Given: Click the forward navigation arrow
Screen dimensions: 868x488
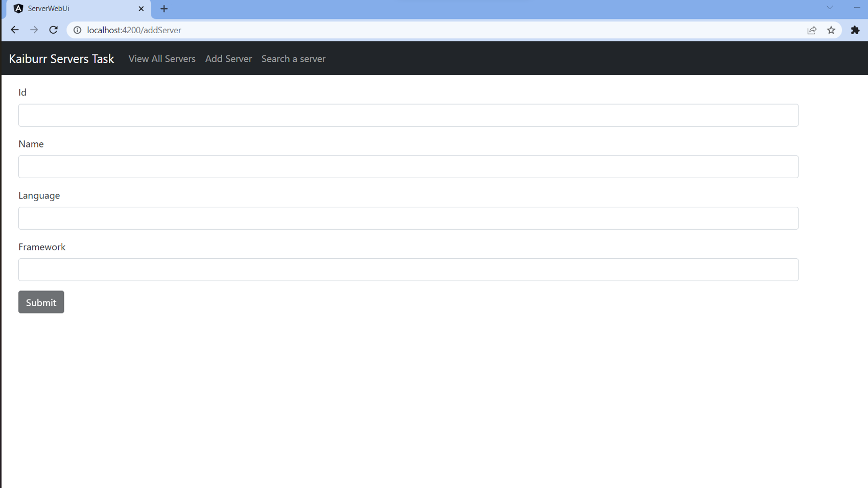Looking at the screenshot, I should click(34, 30).
